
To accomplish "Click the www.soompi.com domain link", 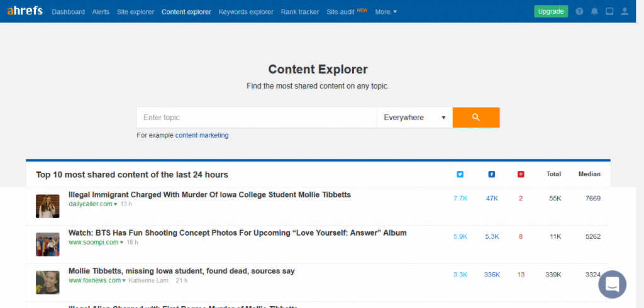I will point(94,242).
